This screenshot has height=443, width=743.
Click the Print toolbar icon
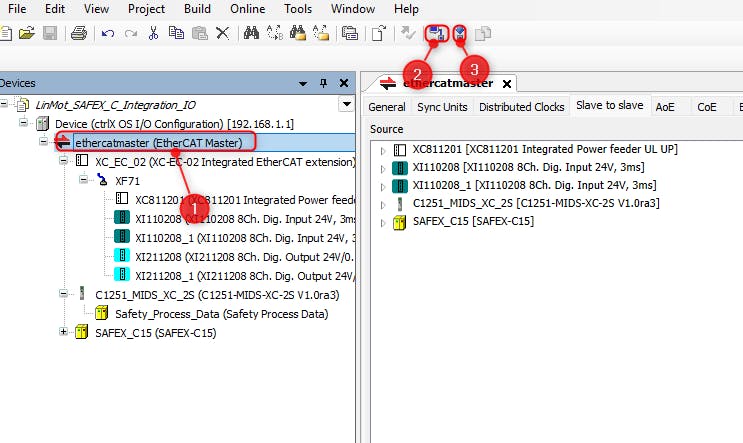(x=79, y=32)
